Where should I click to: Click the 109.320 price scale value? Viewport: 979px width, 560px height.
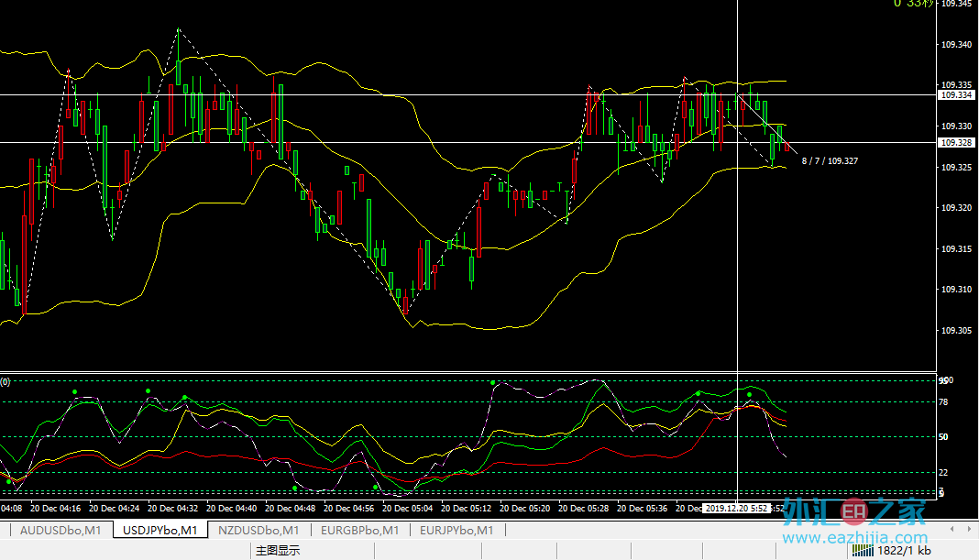pyautogui.click(x=956, y=207)
